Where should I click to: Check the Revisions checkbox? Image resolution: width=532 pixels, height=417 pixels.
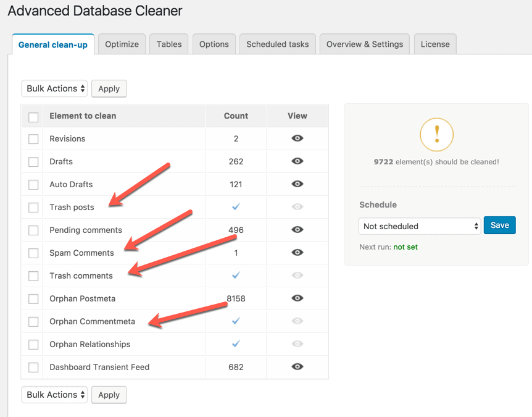pos(33,139)
